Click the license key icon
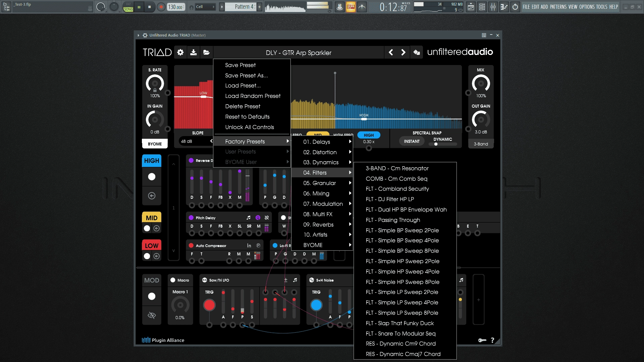The image size is (644, 362). pyautogui.click(x=482, y=340)
